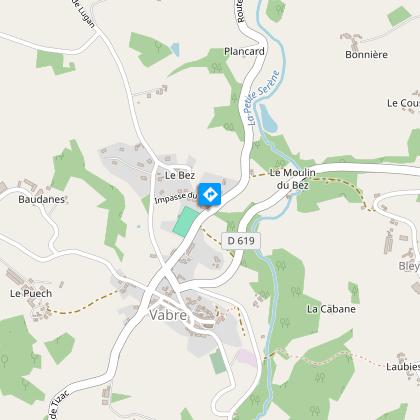Click the Le Puech label
Screen dimensions: 420x420
click(31, 293)
